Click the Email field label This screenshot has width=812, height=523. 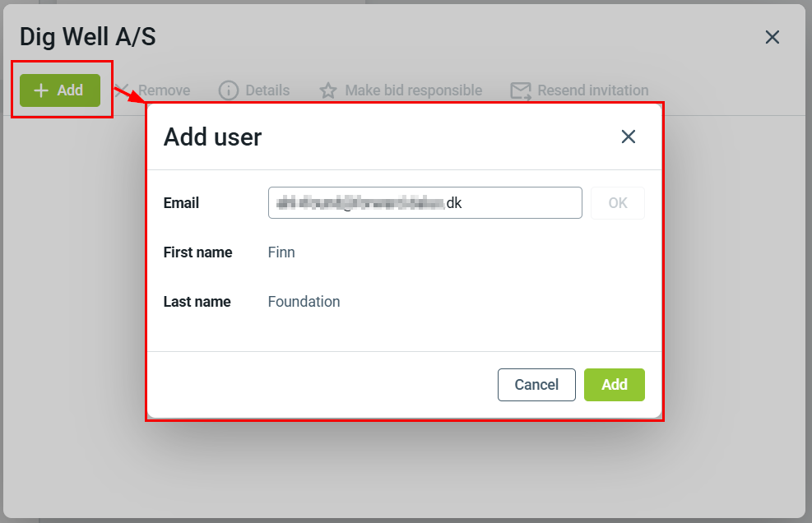[x=181, y=203]
